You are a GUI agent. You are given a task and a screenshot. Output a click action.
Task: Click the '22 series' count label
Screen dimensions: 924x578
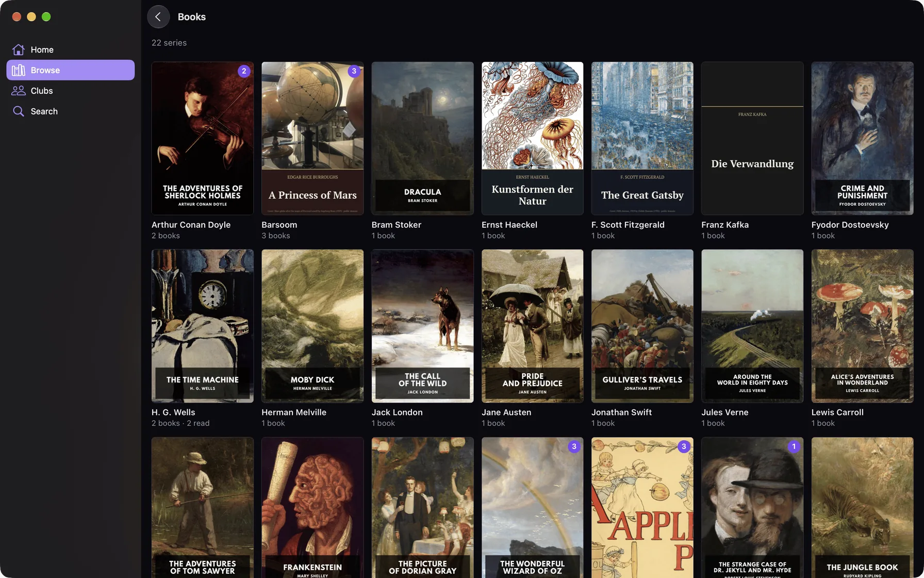pos(169,43)
